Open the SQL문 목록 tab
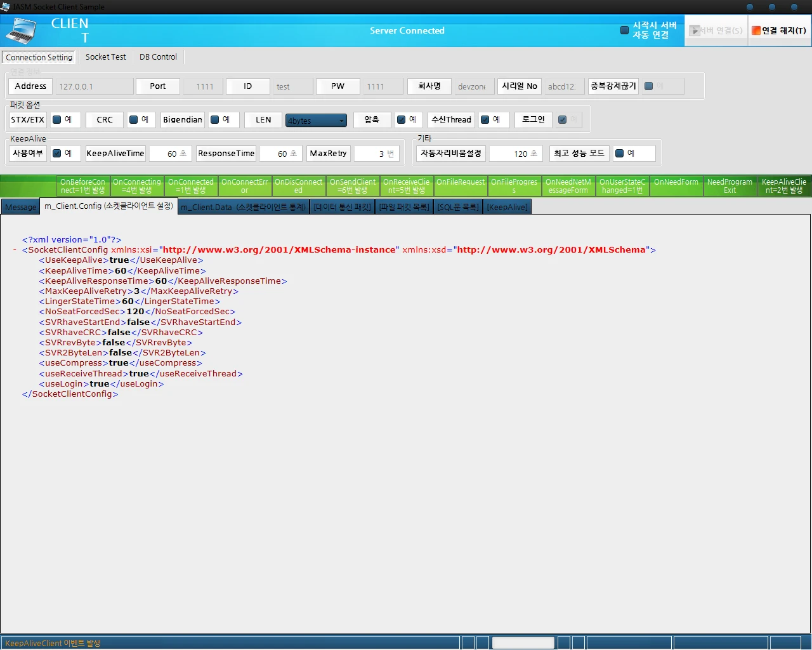Image resolution: width=812 pixels, height=650 pixels. tap(458, 207)
